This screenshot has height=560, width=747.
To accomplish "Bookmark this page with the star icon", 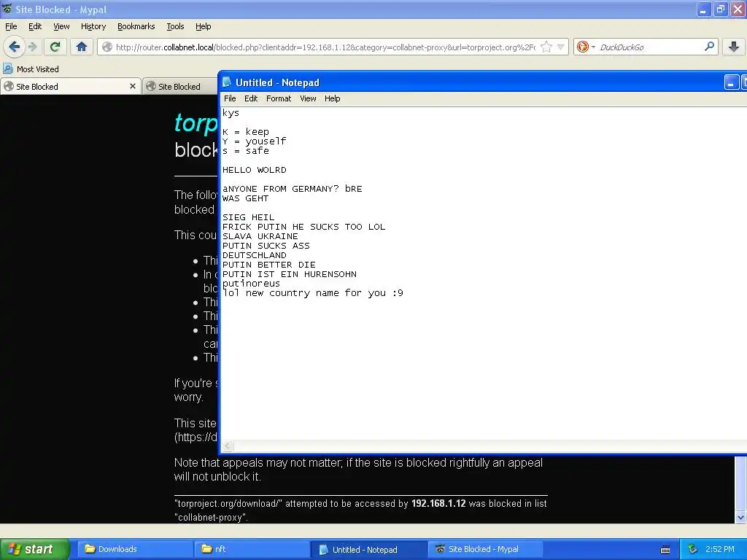I will coord(546,47).
